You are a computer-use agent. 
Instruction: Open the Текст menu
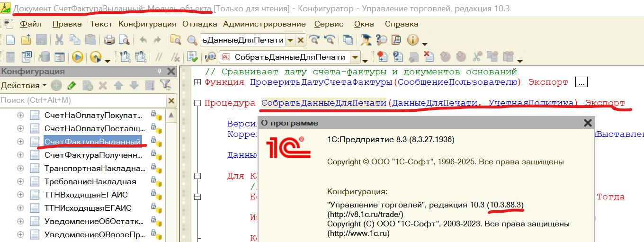click(x=101, y=24)
